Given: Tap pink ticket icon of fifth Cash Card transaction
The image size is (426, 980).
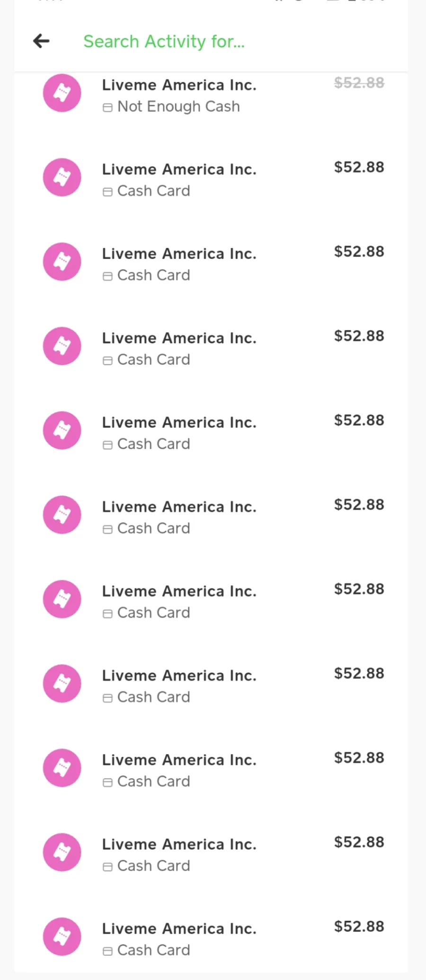Looking at the screenshot, I should [x=62, y=515].
